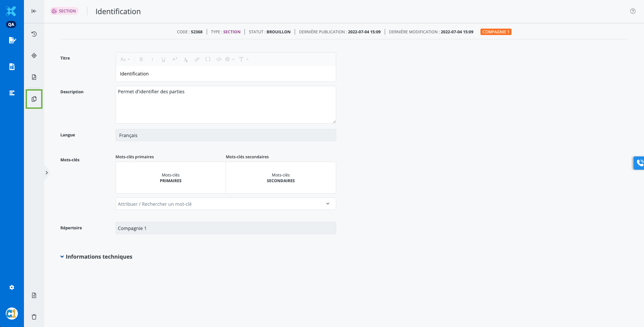Image resolution: width=644 pixels, height=327 pixels.
Task: Open the blue phone support widget
Action: [639, 163]
